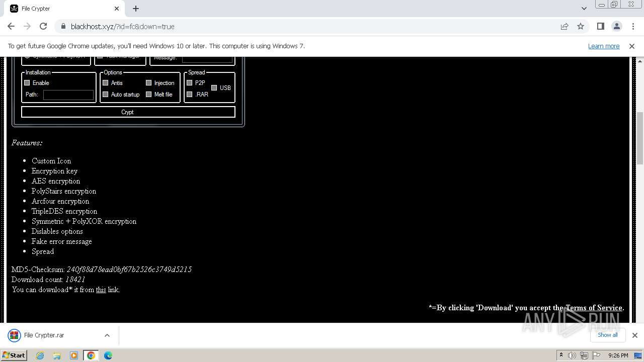Dismiss the Chrome update notice
Viewport: 644px width, 362px height.
point(632,46)
